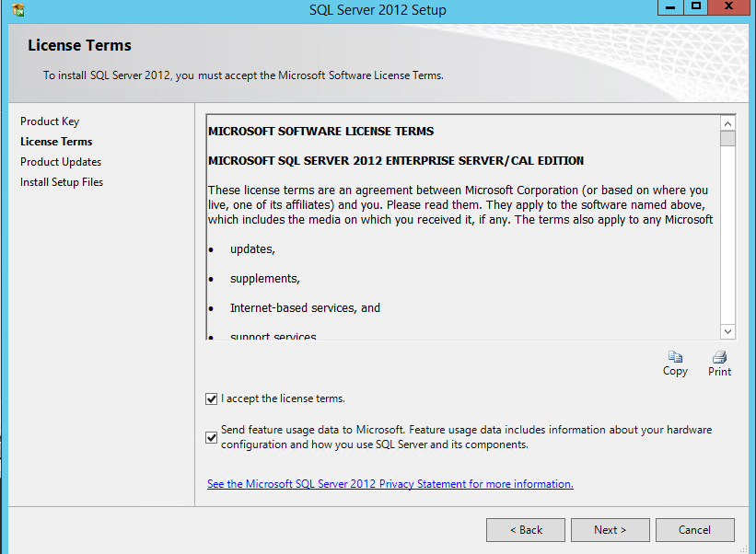Select the Product Key step in sidebar

tap(50, 121)
